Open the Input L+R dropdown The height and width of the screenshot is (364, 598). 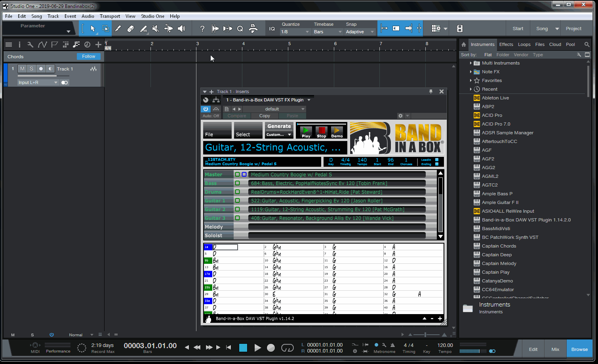pyautogui.click(x=38, y=82)
